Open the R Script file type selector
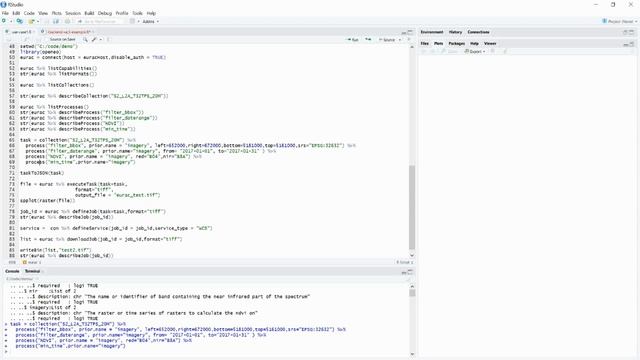The width and height of the screenshot is (640, 360). coord(404,262)
